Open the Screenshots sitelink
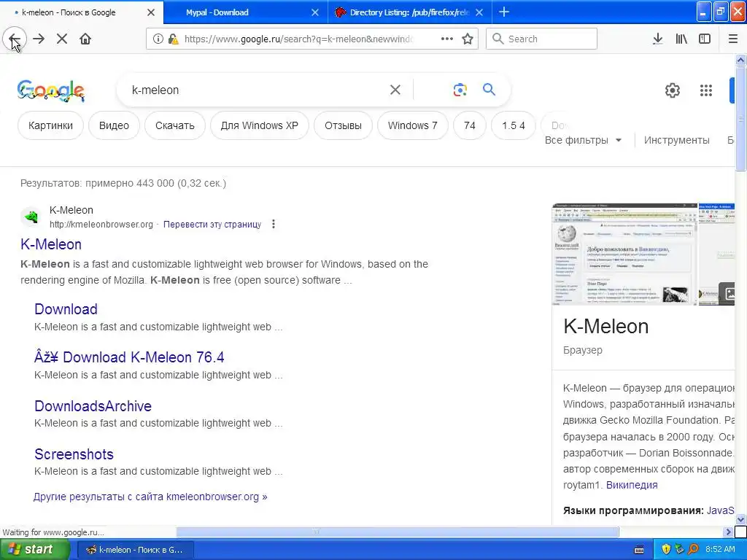 [74, 454]
